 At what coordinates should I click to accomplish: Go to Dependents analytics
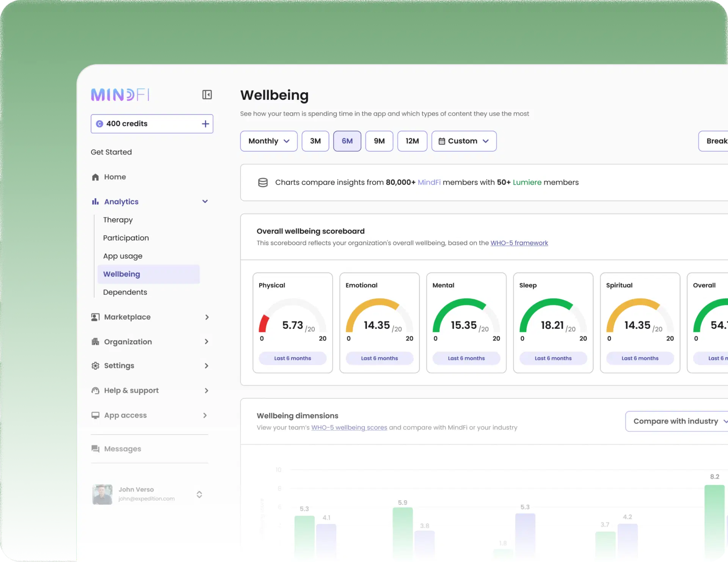coord(125,292)
